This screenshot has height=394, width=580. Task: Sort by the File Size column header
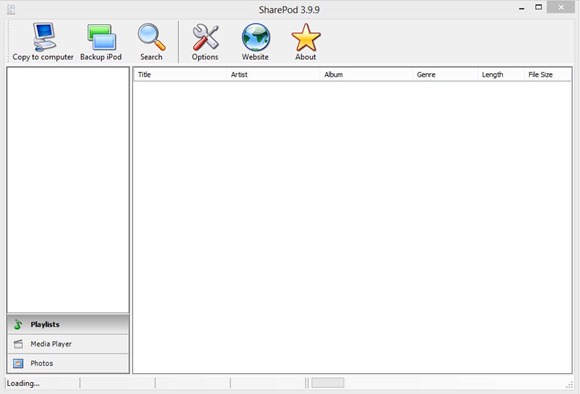[548, 74]
